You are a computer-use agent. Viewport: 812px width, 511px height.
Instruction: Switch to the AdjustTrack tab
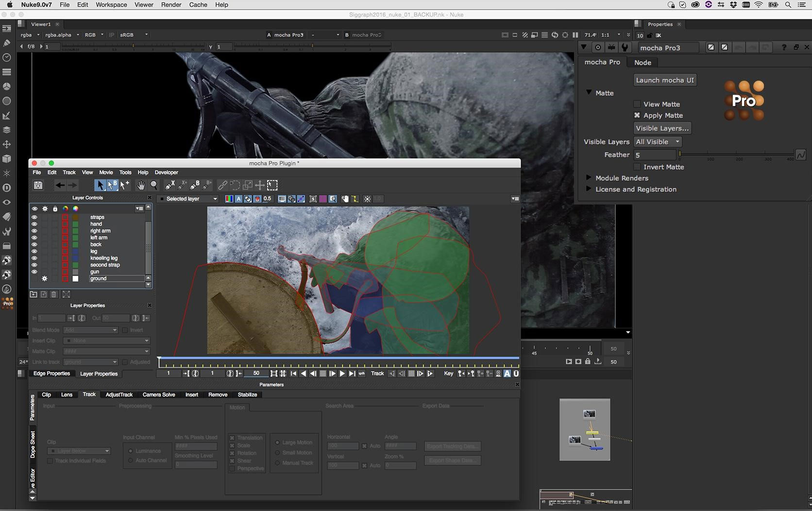[x=119, y=394]
